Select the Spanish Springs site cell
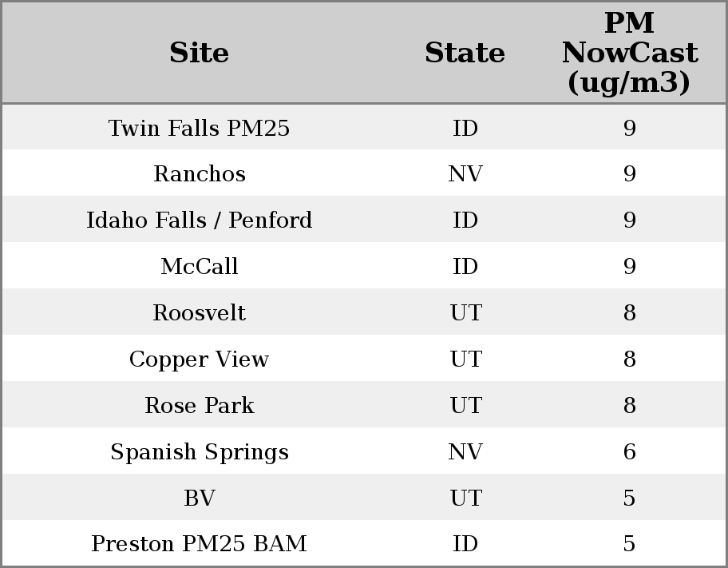The image size is (728, 568). [199, 452]
